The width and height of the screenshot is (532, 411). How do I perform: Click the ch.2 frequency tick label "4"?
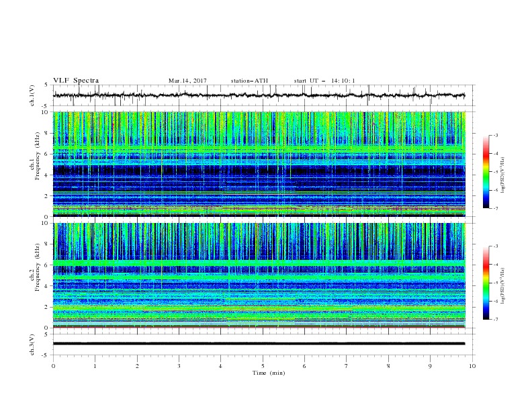46,286
